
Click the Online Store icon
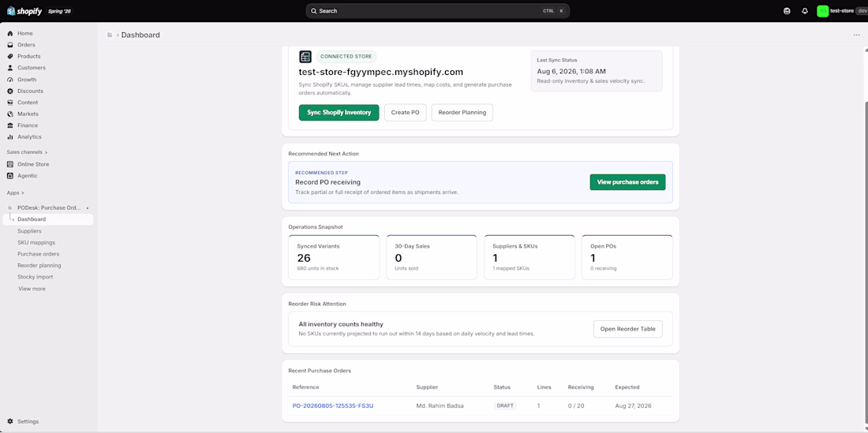10,164
